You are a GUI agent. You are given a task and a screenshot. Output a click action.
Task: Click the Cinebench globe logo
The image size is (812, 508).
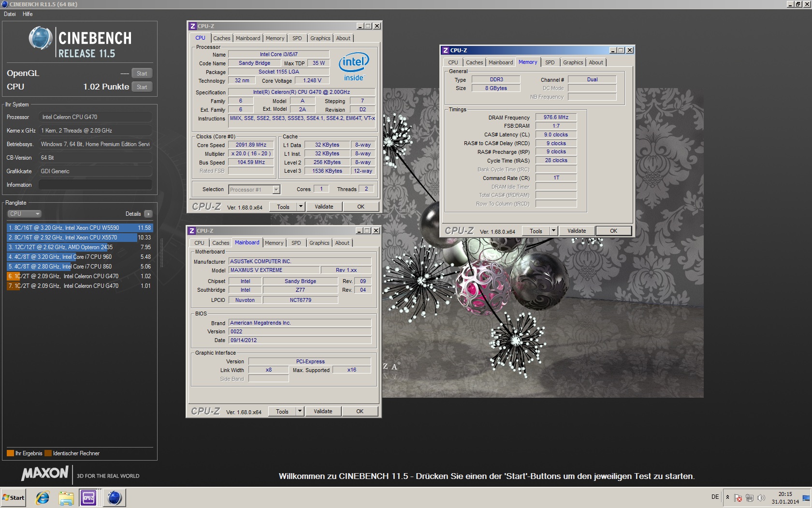click(x=41, y=39)
